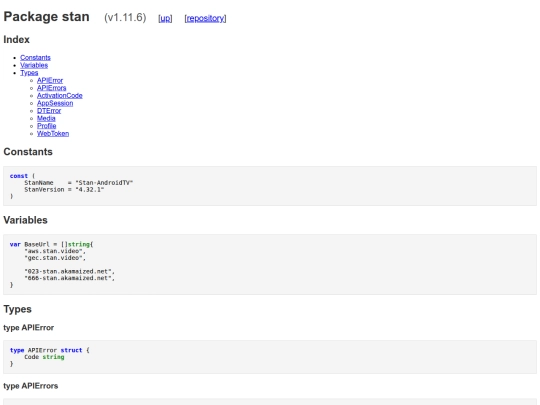The image size is (540, 405).
Task: Click the 'type APIError' subheading
Action: click(29, 328)
